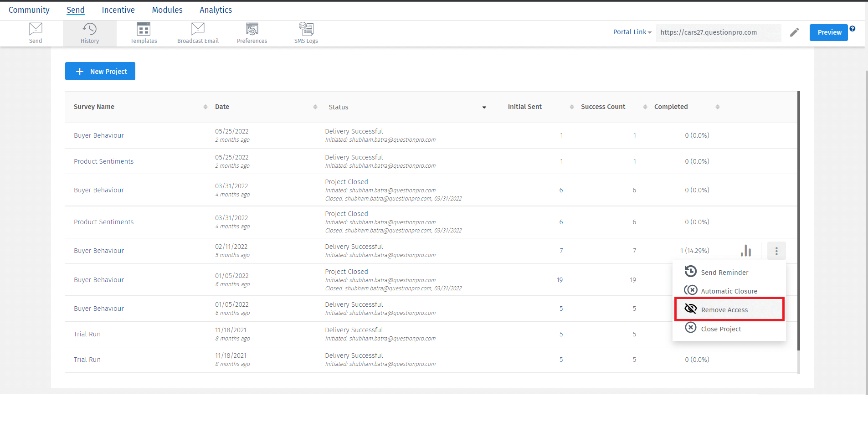This screenshot has width=868, height=443.
Task: Open the Status column filter dropdown
Action: tap(484, 107)
